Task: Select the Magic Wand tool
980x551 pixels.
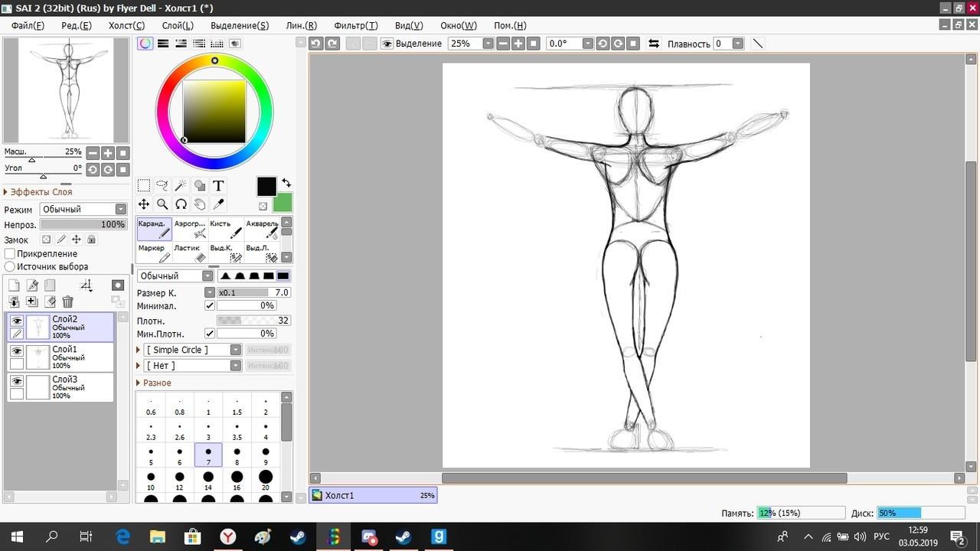Action: [x=181, y=185]
